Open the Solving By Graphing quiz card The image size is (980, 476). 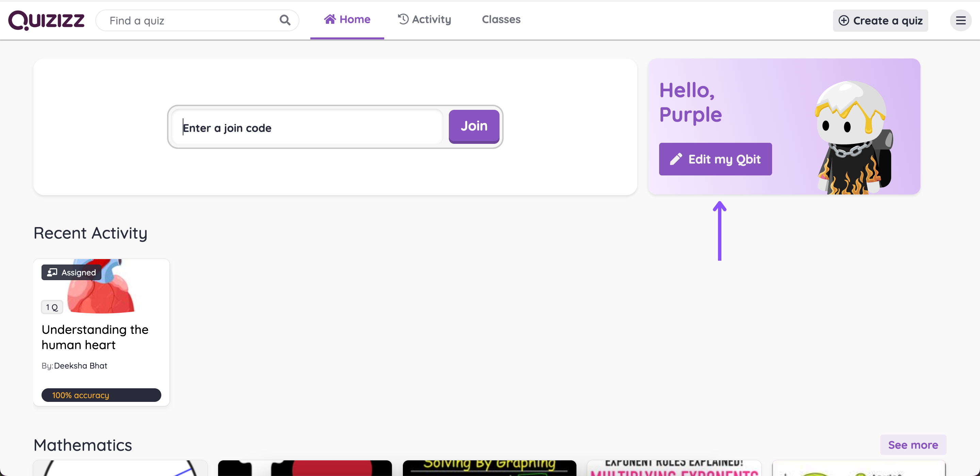(x=489, y=468)
